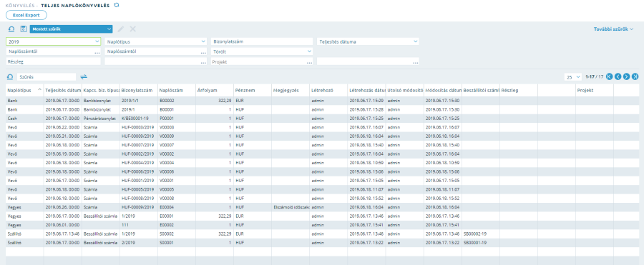Click the Szűrés search input
Screen dimensions: 644x265
tap(47, 76)
